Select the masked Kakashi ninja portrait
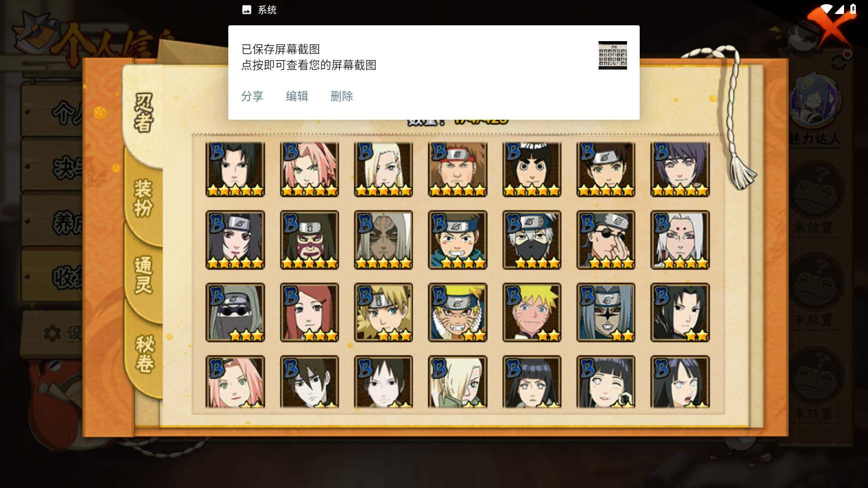The image size is (868, 488). pyautogui.click(x=532, y=240)
